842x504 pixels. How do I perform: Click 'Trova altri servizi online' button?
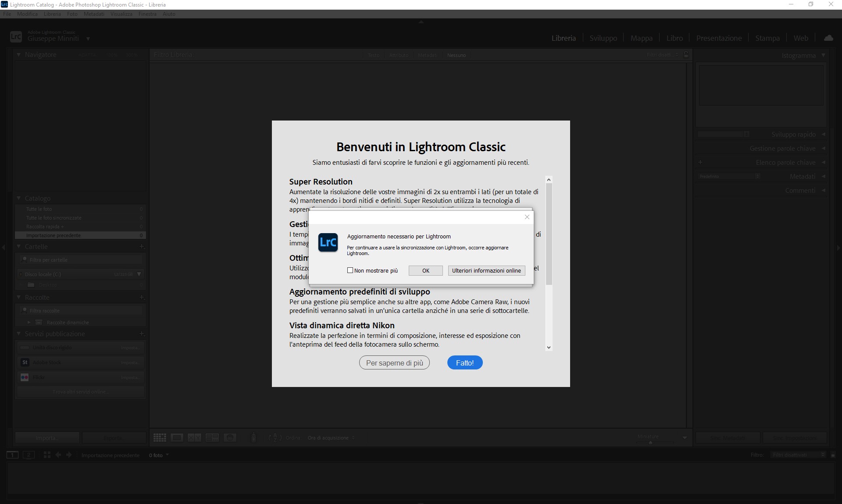tap(80, 392)
